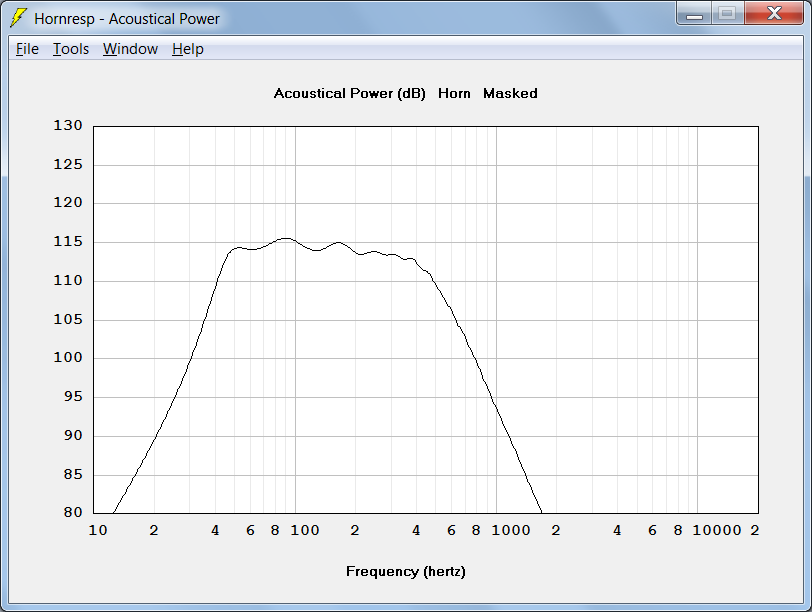Open the Tools menu
Viewport: 812px width, 612px height.
[71, 49]
